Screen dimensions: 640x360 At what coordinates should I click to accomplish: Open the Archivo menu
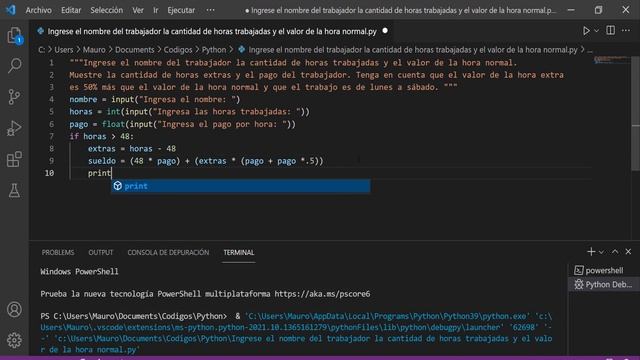(x=38, y=10)
